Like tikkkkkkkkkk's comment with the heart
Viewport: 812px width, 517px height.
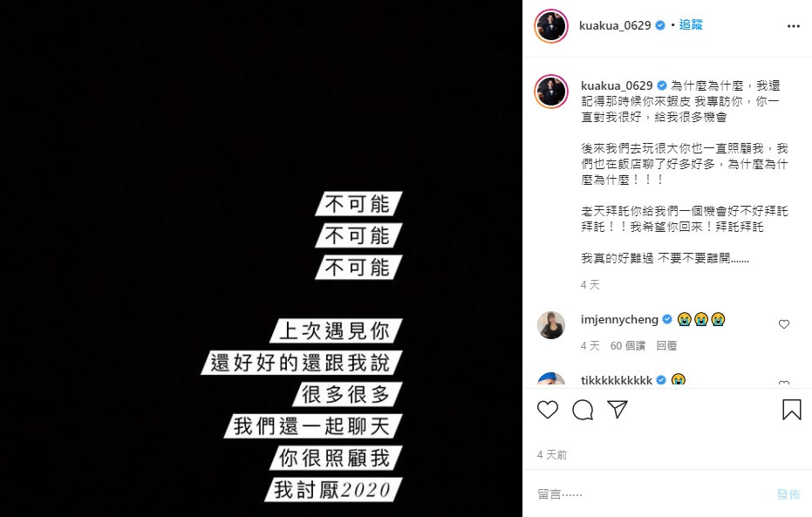[783, 384]
